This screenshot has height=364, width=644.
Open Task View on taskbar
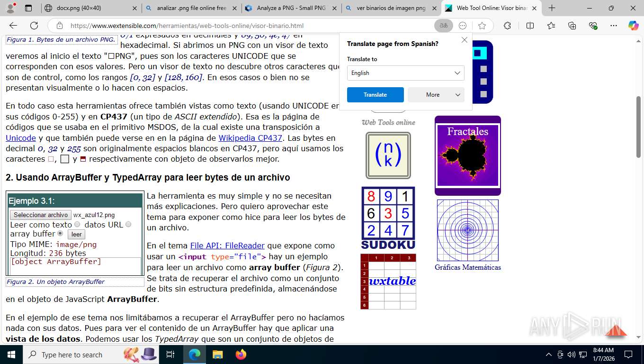[170, 355]
